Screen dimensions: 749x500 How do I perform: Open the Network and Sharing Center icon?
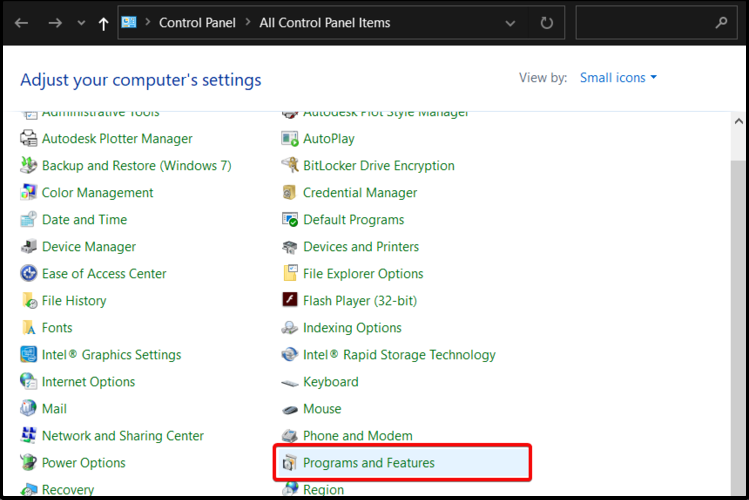[x=29, y=436]
